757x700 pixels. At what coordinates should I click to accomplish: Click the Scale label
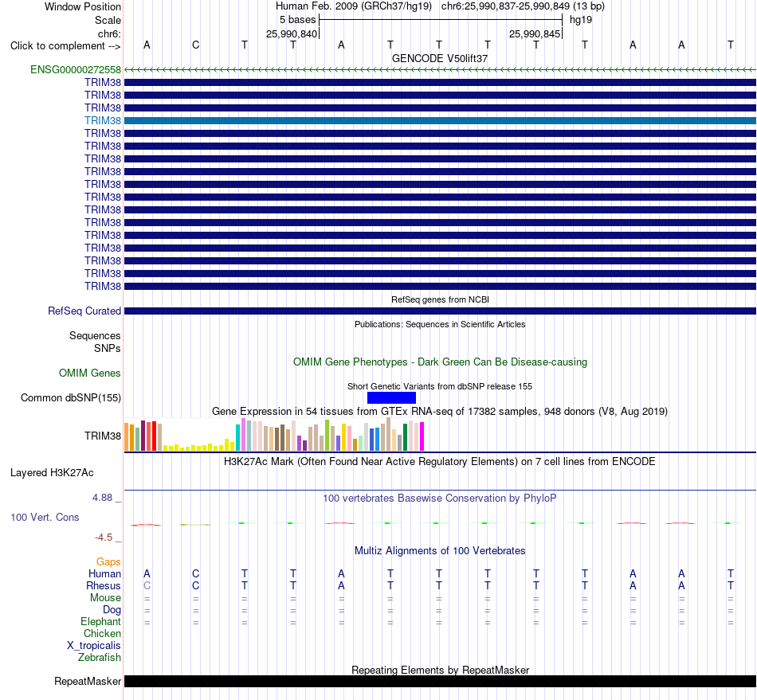(x=108, y=20)
